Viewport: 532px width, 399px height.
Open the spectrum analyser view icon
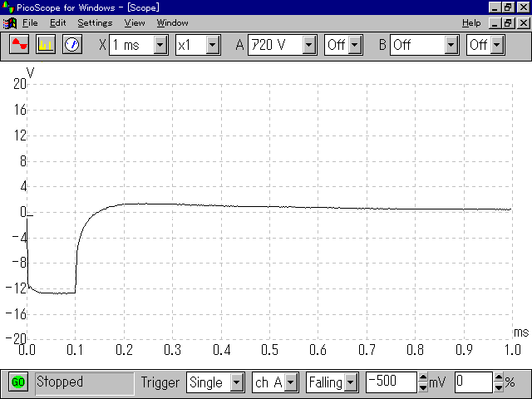coord(46,44)
